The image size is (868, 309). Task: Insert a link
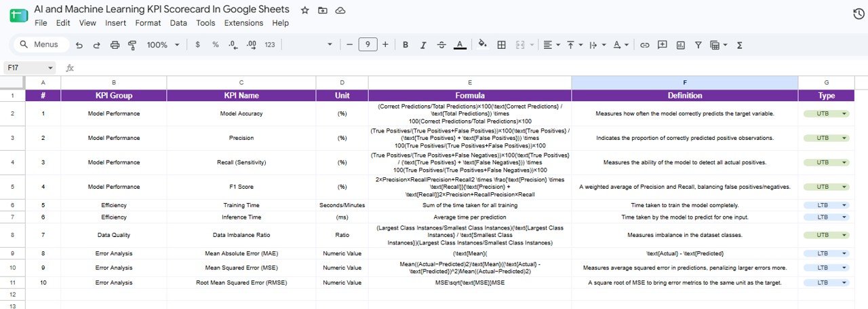pos(645,45)
